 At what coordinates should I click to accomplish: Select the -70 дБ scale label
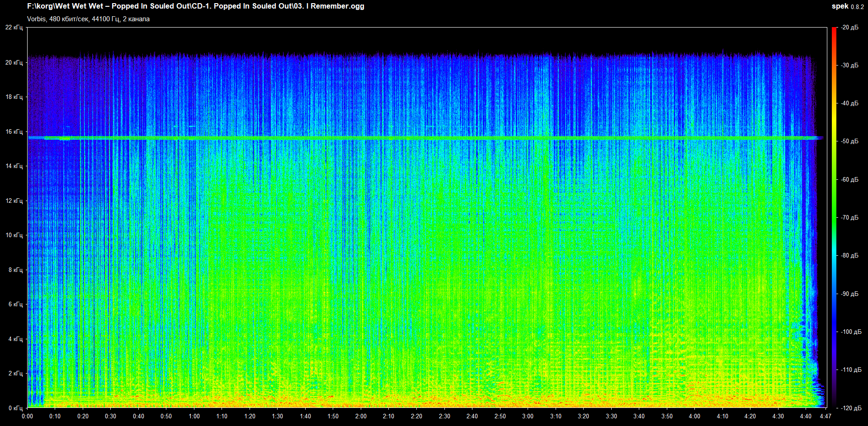coord(849,218)
